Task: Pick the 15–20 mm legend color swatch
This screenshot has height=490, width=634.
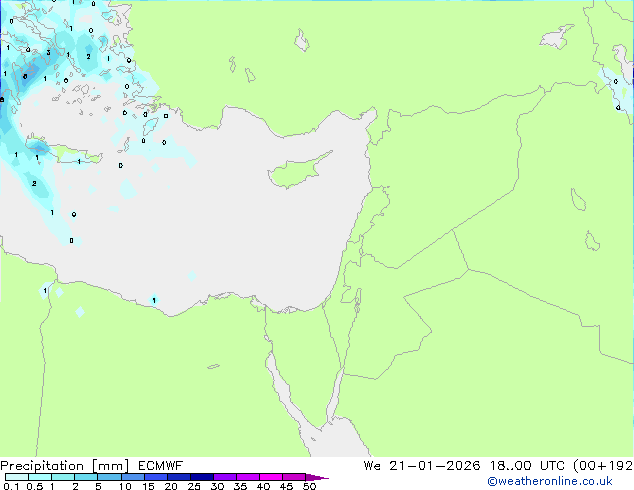Action: [155, 477]
